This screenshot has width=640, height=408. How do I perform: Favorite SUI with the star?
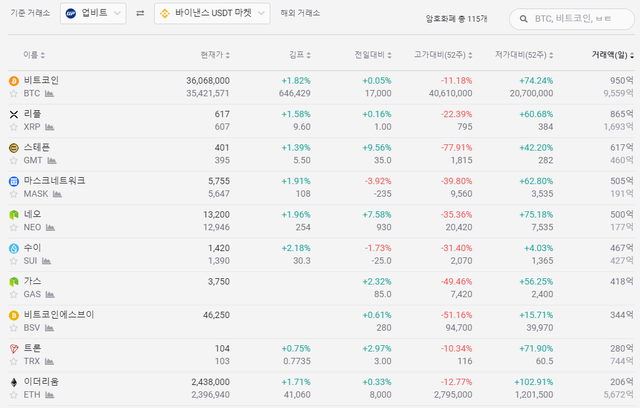(x=14, y=261)
